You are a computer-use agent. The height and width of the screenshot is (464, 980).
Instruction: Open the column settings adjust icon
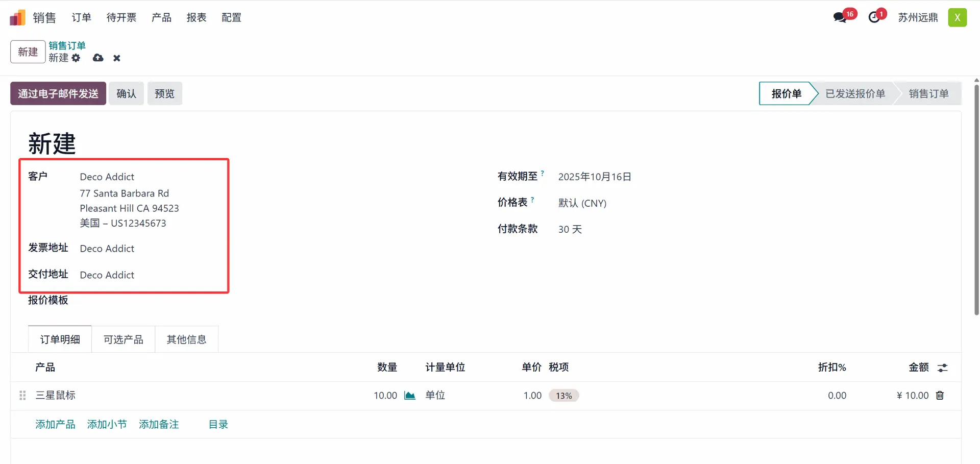pyautogui.click(x=942, y=368)
